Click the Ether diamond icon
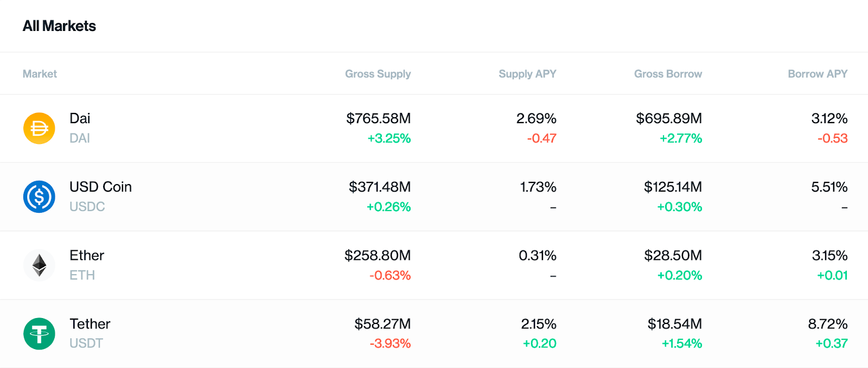The image size is (868, 368). (x=39, y=265)
